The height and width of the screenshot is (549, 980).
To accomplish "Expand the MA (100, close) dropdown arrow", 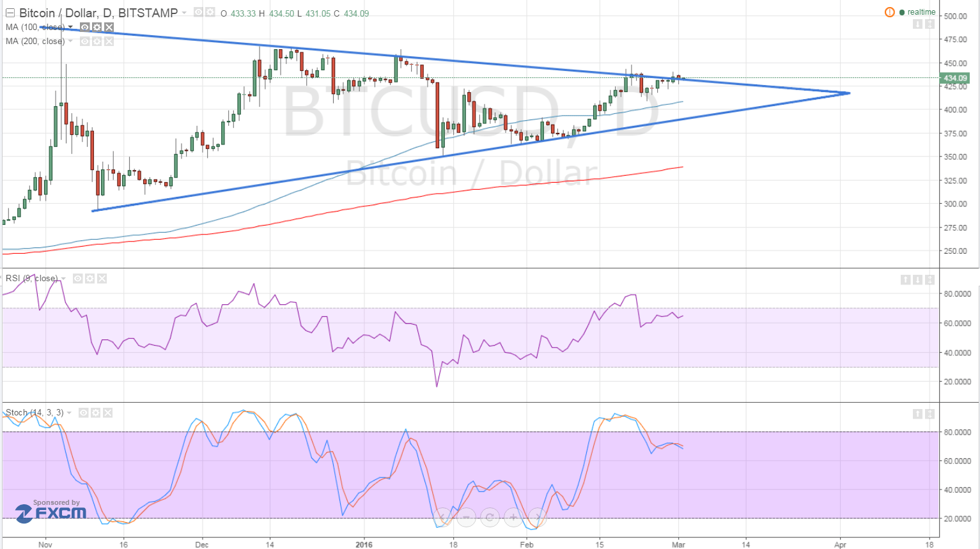I will (x=71, y=27).
